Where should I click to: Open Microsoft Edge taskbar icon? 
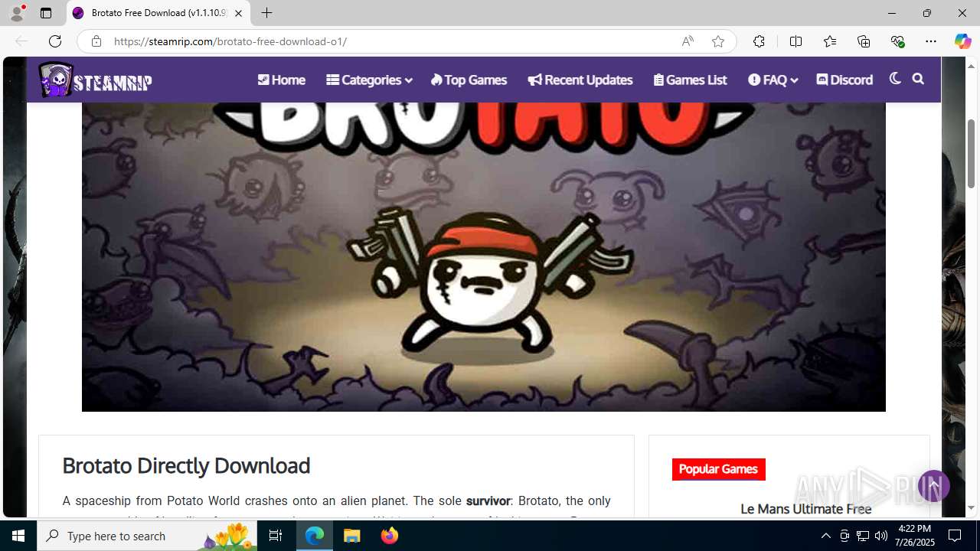tap(315, 536)
